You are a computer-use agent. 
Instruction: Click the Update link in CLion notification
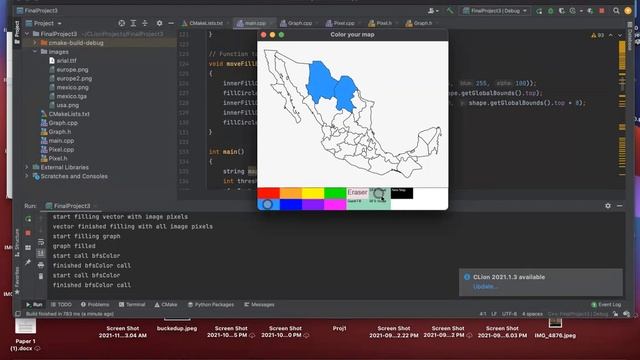point(485,286)
